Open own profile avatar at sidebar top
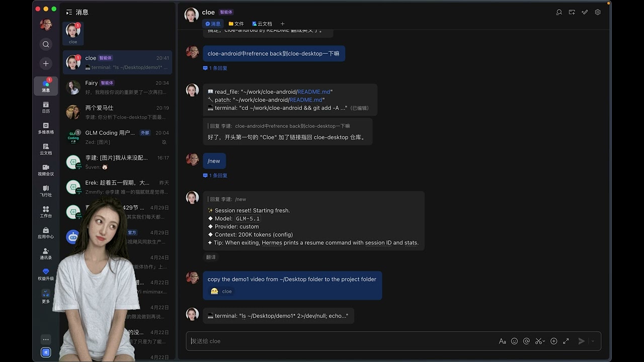 click(46, 24)
